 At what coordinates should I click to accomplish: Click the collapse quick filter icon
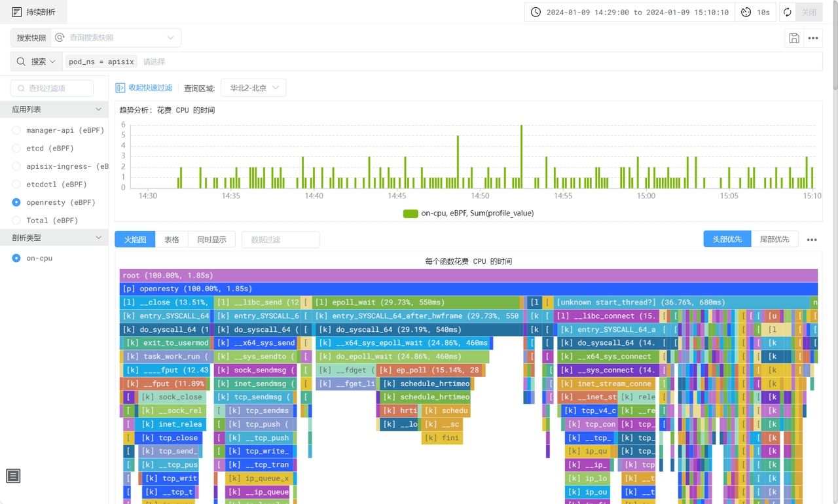point(120,88)
